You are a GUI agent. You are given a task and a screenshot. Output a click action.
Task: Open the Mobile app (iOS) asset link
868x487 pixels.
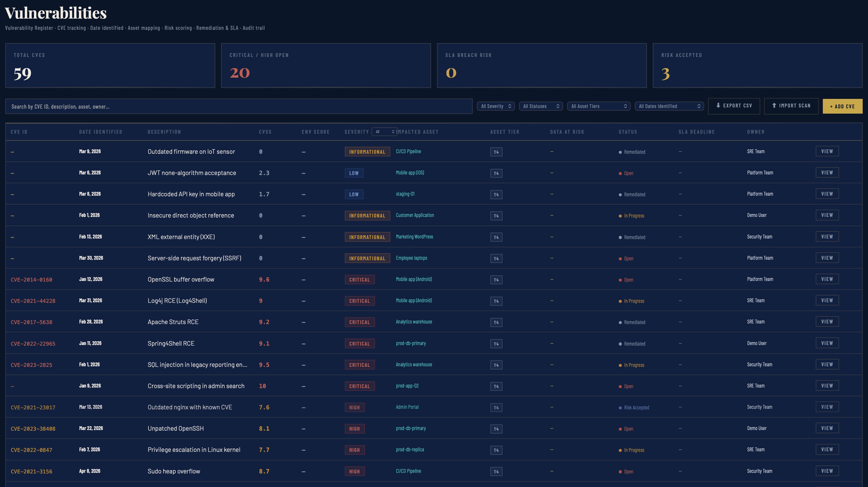pos(410,172)
